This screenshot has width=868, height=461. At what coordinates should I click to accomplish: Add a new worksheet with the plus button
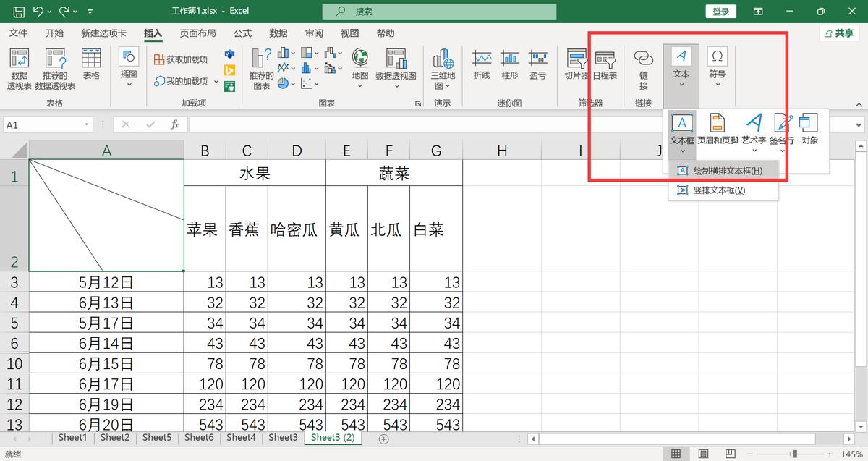(383, 439)
